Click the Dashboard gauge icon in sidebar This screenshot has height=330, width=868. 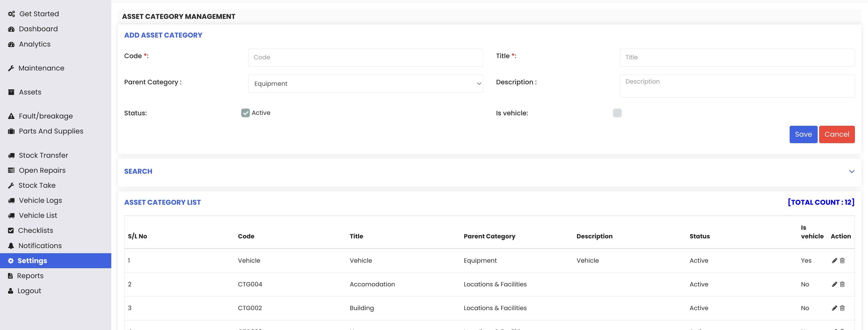pos(11,29)
